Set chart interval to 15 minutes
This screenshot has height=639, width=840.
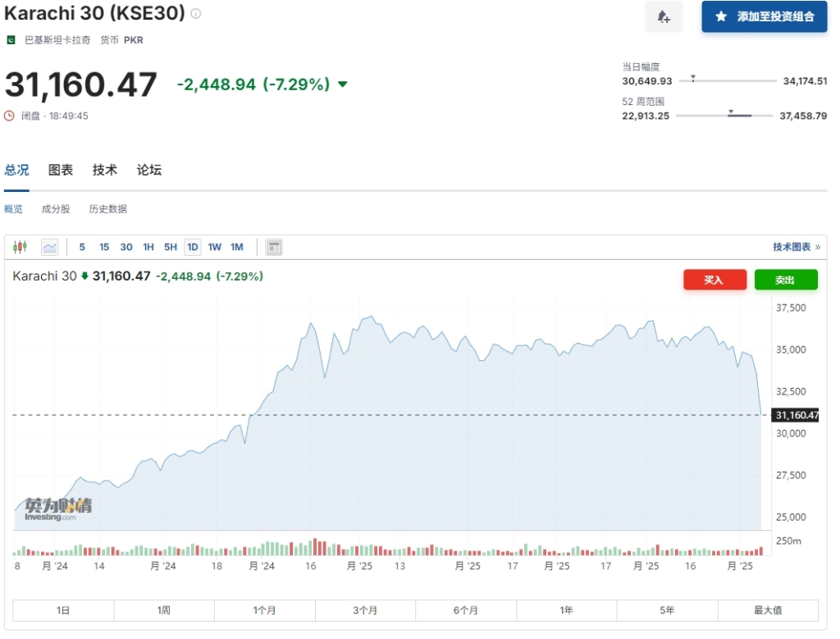point(104,247)
